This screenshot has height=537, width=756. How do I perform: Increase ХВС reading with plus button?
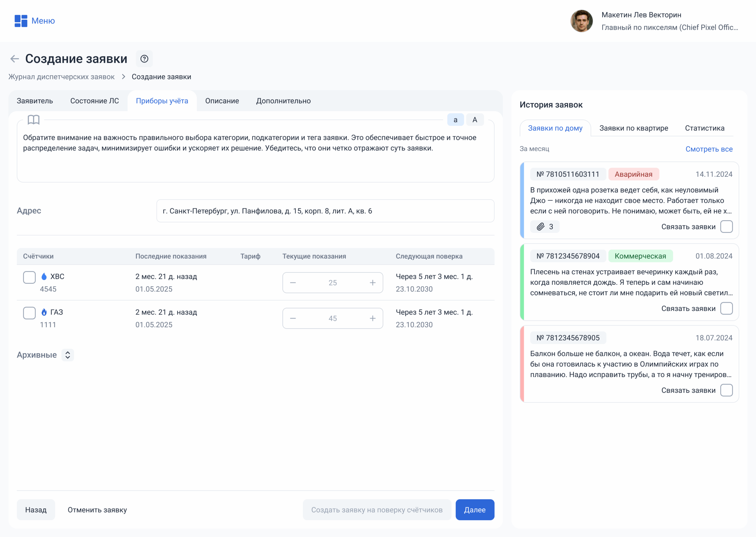[x=373, y=283]
